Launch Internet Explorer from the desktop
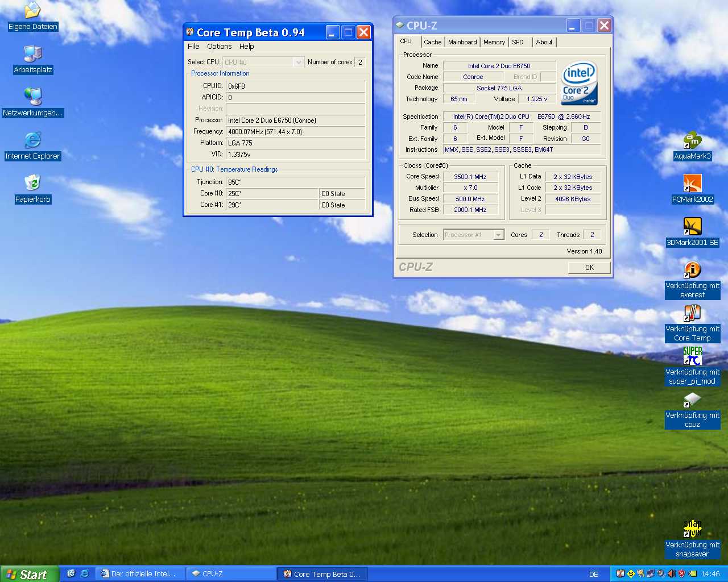The width and height of the screenshot is (728, 582). point(33,145)
